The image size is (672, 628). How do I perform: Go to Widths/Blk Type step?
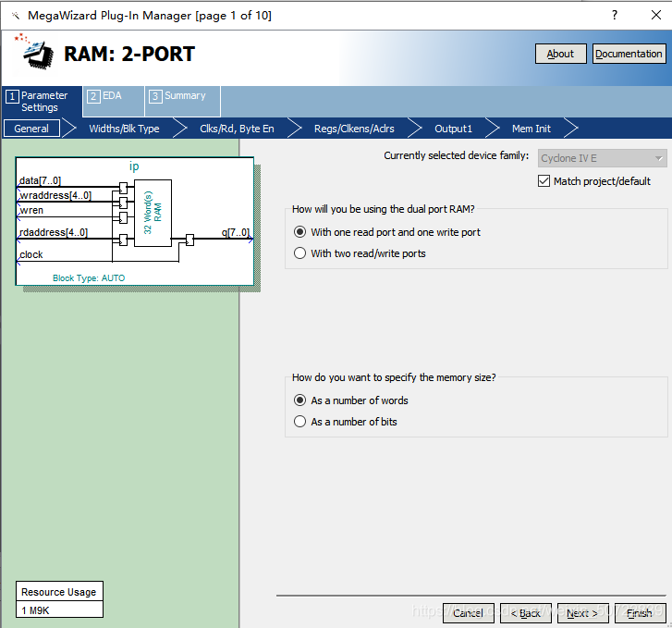click(124, 129)
